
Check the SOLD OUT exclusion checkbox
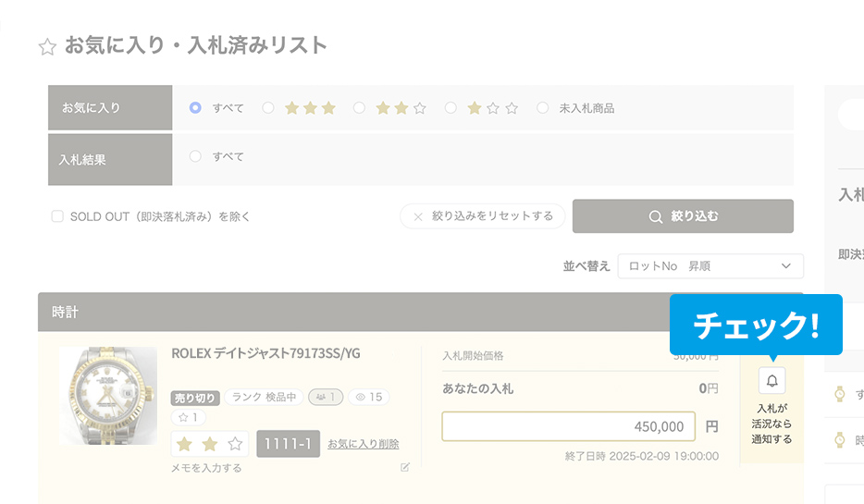coord(57,216)
